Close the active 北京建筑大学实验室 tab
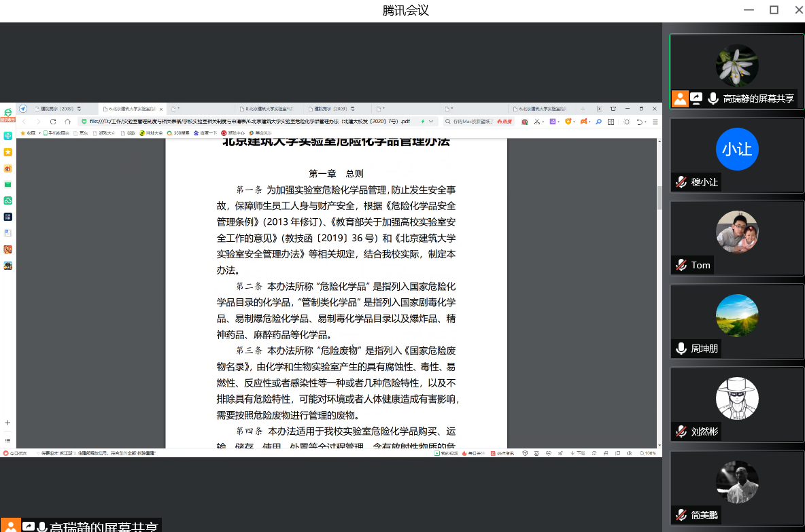The height and width of the screenshot is (532, 805). [x=162, y=109]
